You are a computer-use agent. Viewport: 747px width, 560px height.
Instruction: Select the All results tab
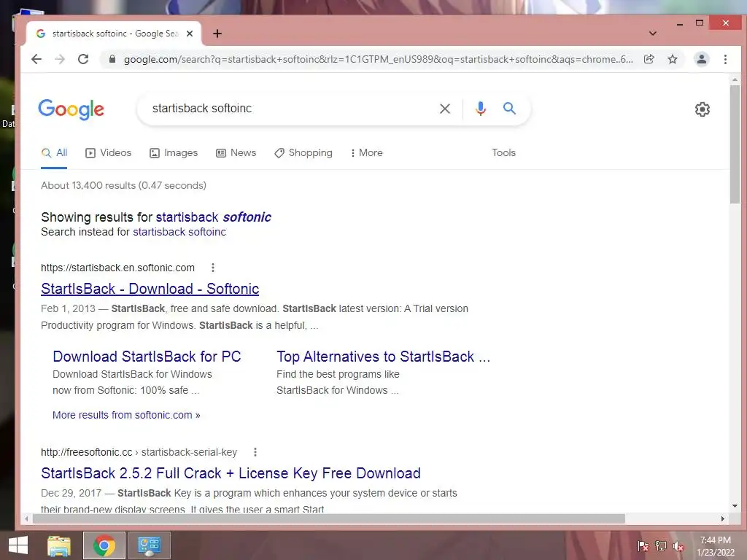click(x=54, y=153)
